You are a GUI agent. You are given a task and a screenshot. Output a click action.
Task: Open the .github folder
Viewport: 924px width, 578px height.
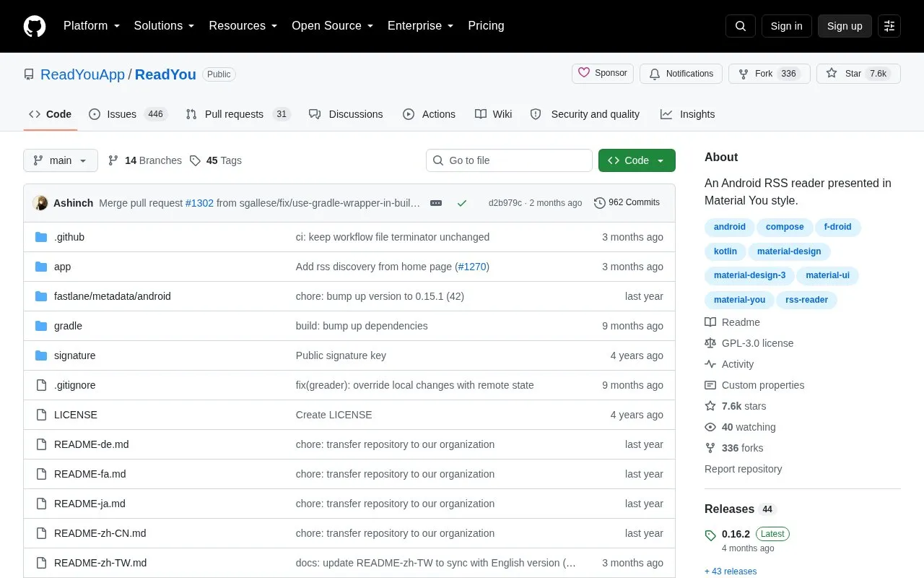point(69,237)
